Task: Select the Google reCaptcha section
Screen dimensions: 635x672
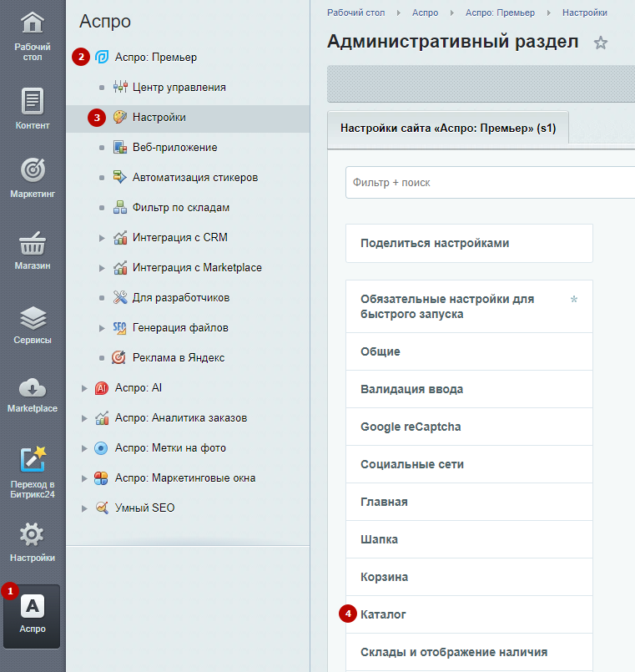Action: click(469, 427)
